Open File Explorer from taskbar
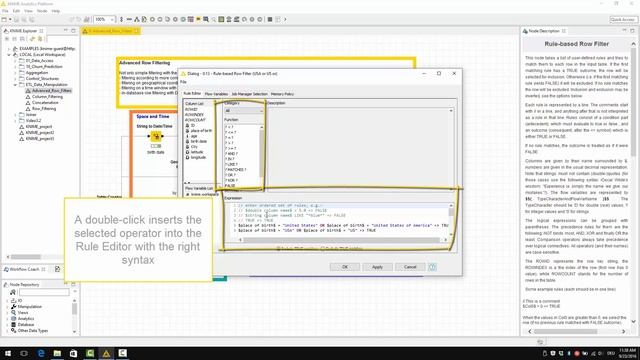 pos(57,353)
